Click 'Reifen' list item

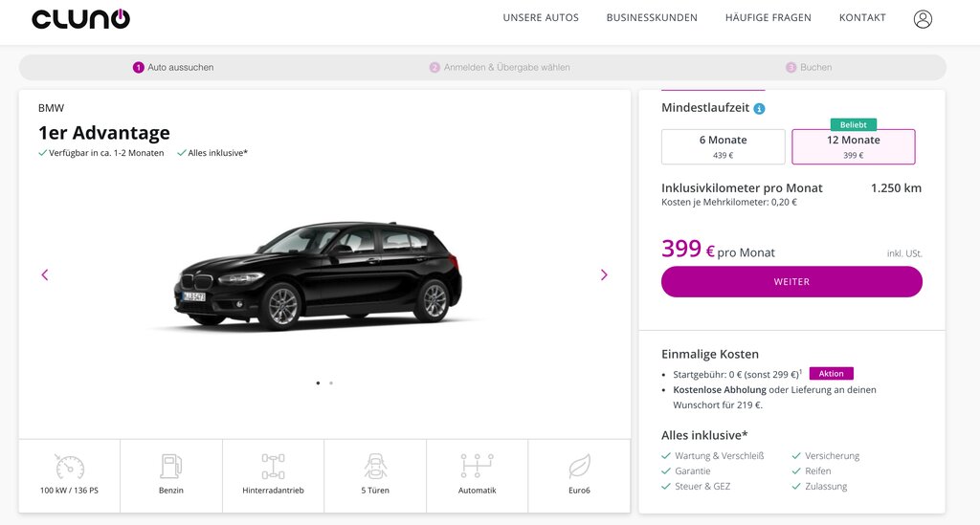pos(817,470)
